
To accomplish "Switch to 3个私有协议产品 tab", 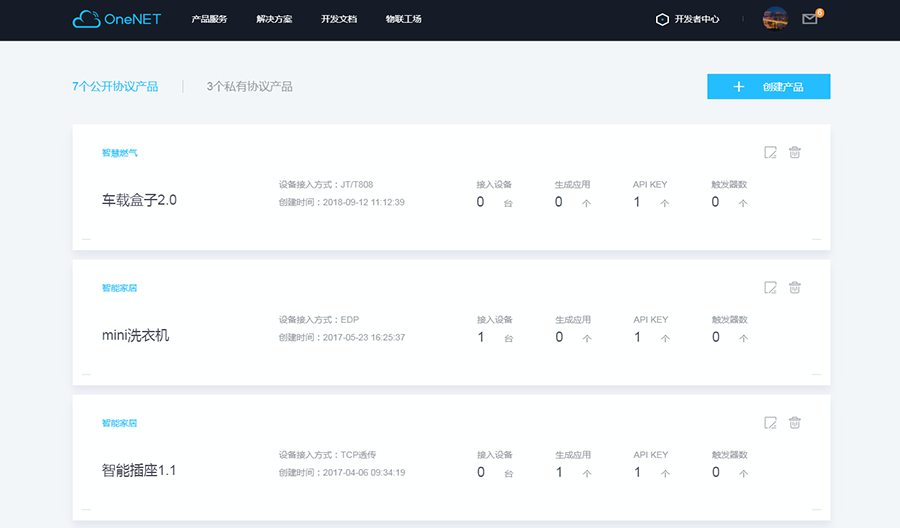I will click(x=250, y=87).
